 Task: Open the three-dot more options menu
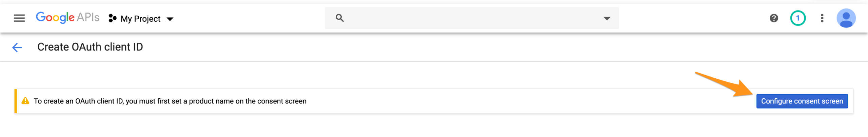coord(822,18)
